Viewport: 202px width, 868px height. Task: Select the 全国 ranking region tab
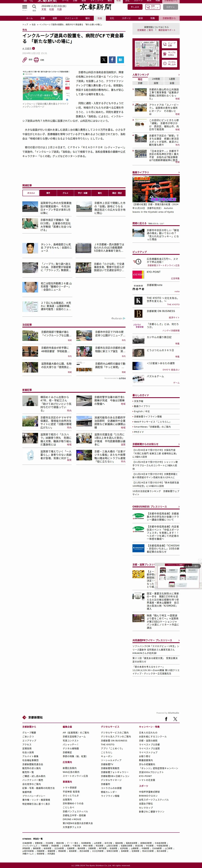tap(172, 83)
